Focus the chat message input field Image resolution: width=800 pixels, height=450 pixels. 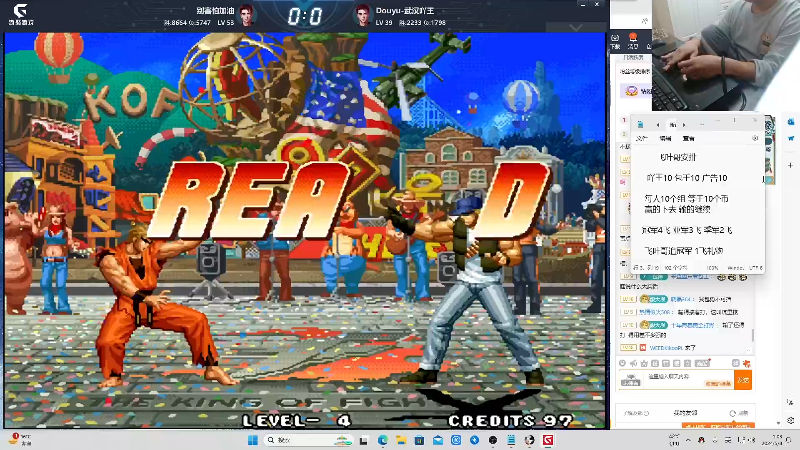pyautogui.click(x=689, y=380)
